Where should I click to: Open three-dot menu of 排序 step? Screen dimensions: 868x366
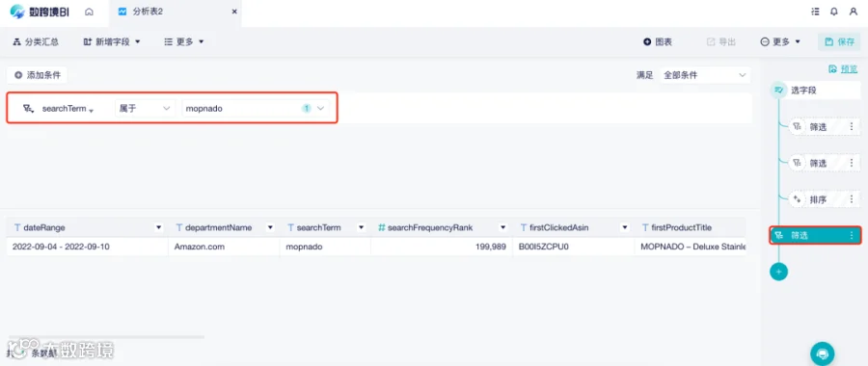pos(852,199)
